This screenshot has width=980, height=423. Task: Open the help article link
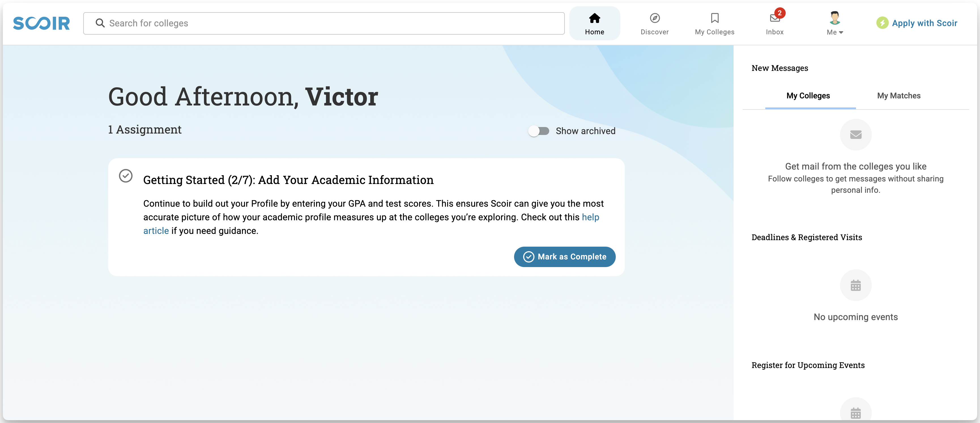click(590, 217)
